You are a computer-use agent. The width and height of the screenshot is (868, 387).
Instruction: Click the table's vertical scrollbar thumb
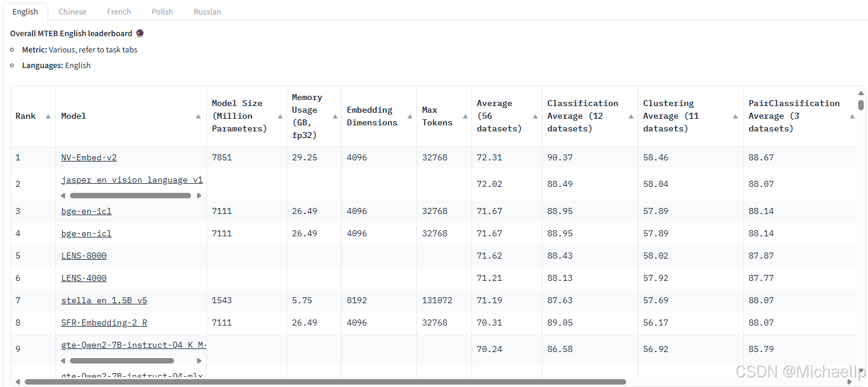(861, 105)
